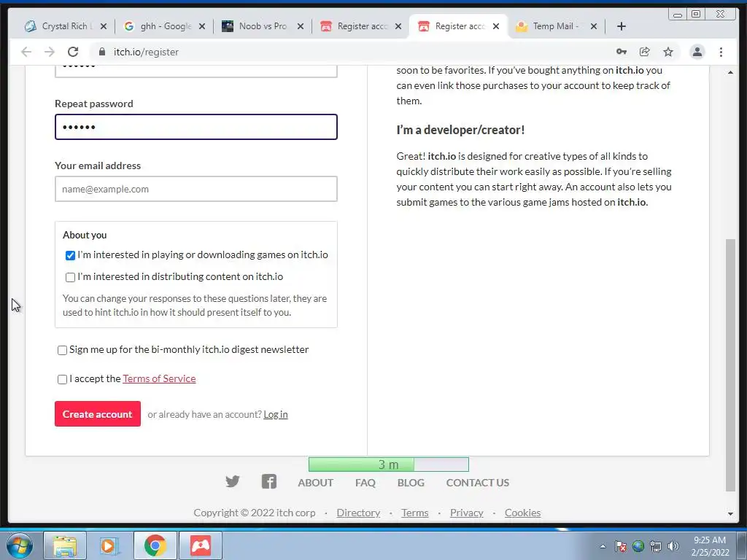This screenshot has width=747, height=560.
Task: Click the network tray icon
Action: tap(656, 546)
